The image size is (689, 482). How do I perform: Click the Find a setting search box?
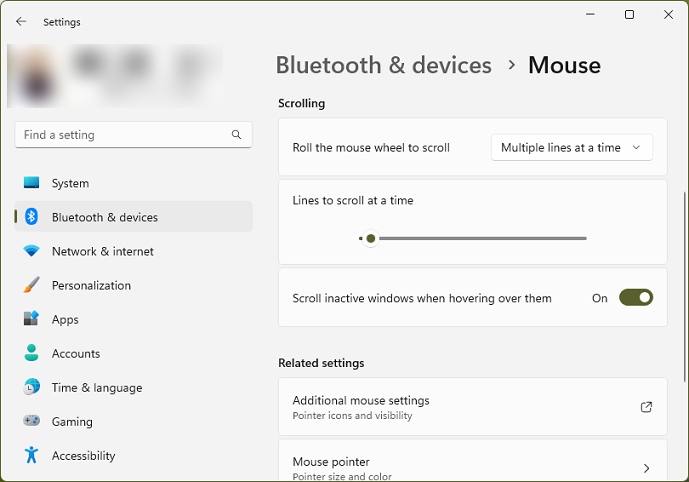[133, 134]
